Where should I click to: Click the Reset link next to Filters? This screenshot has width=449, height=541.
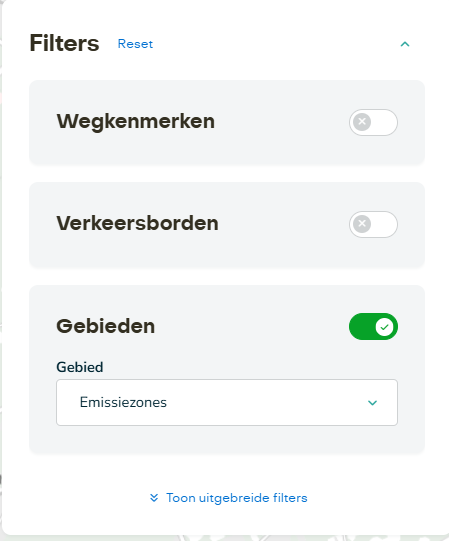[x=135, y=44]
